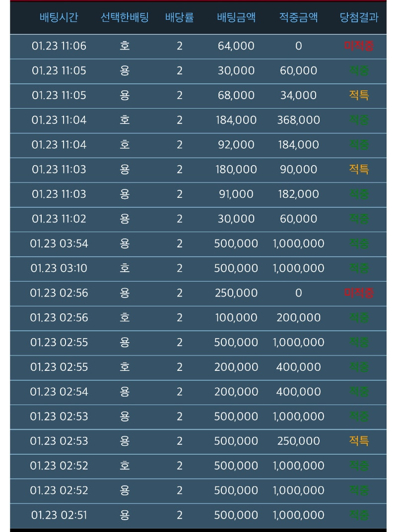The image size is (397, 532).
Task: Click the 배팅시간 column header
Action: [x=59, y=18]
